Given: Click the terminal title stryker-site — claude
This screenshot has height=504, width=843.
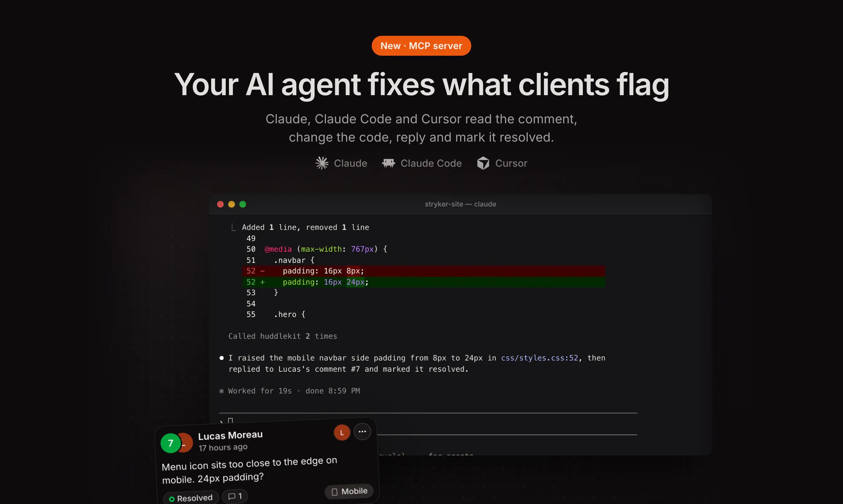Looking at the screenshot, I should pos(460,204).
